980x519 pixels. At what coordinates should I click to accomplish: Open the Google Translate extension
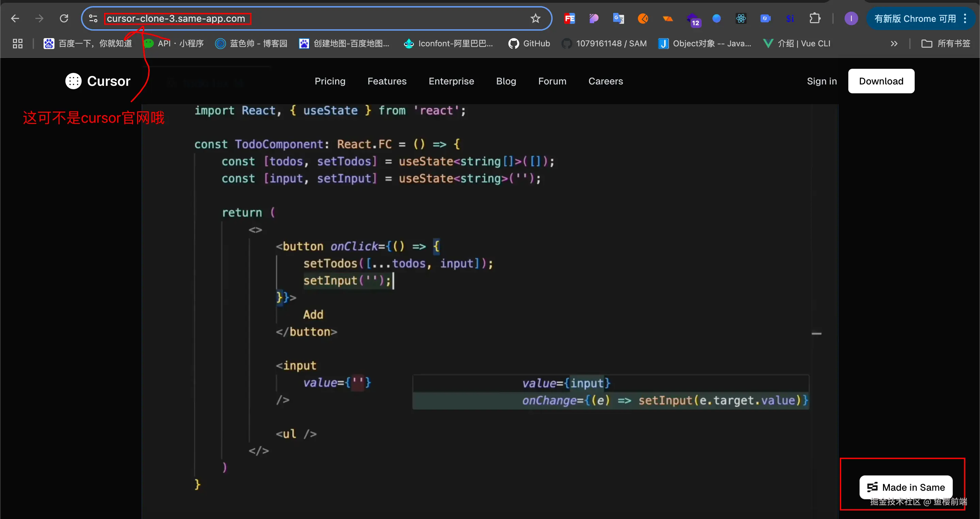(x=618, y=18)
